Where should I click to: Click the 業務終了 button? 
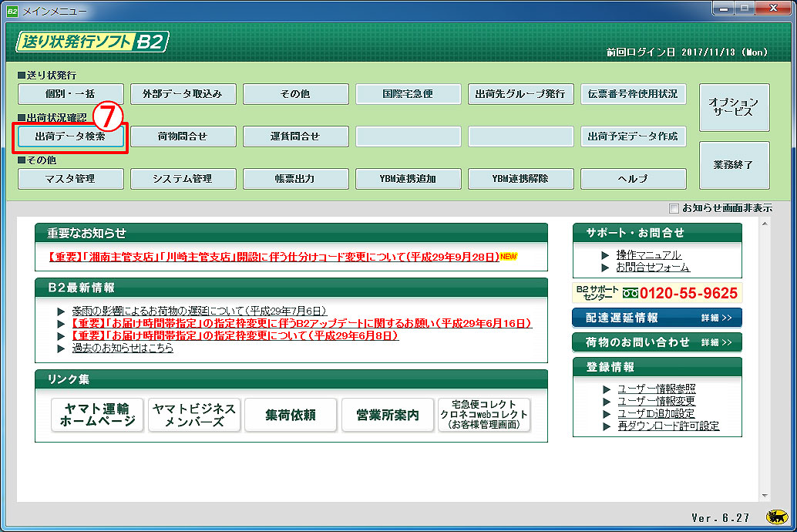click(x=734, y=165)
